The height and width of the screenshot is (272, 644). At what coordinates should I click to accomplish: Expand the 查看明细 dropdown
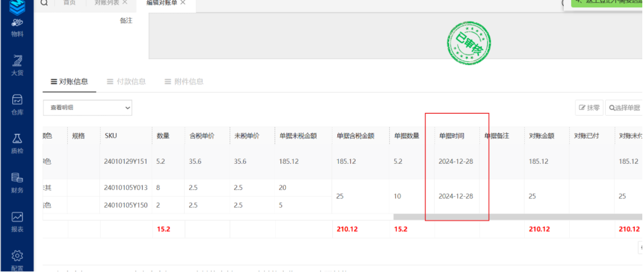tap(88, 108)
